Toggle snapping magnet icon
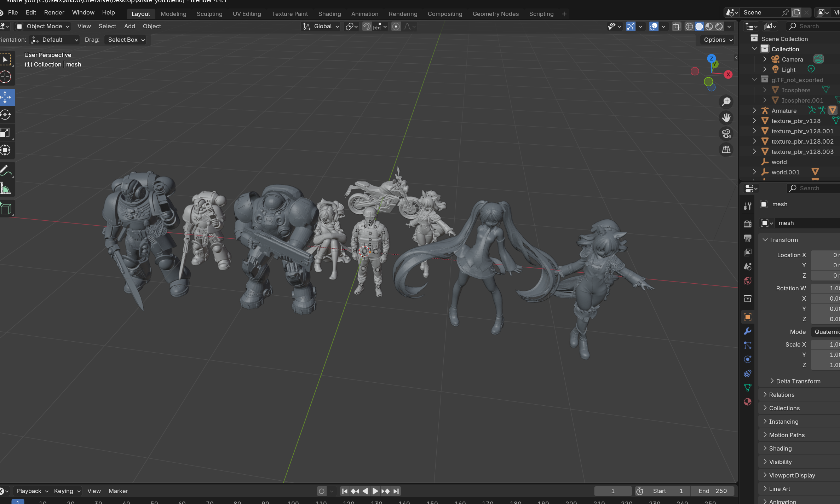 pos(367,27)
